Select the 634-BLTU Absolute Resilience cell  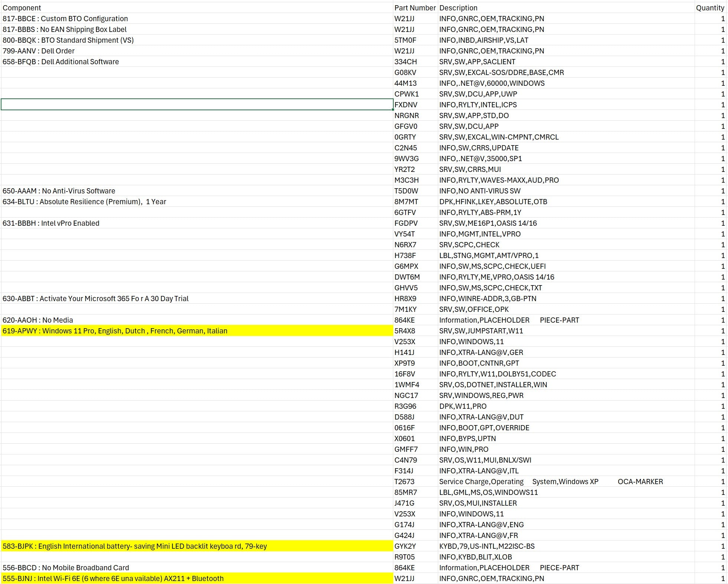(197, 202)
